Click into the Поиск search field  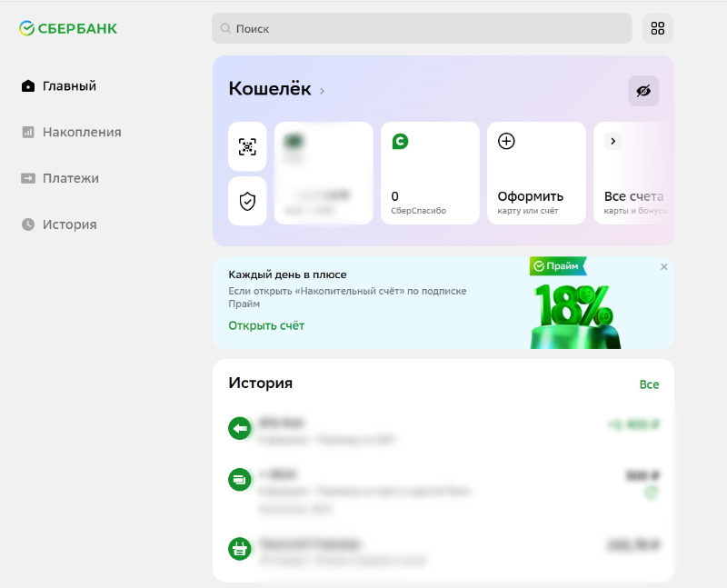(422, 28)
